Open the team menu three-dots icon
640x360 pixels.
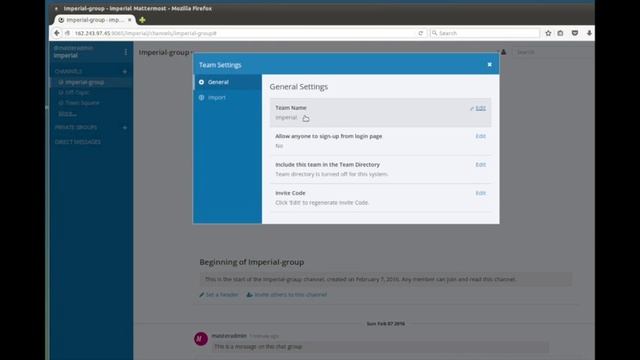click(126, 52)
